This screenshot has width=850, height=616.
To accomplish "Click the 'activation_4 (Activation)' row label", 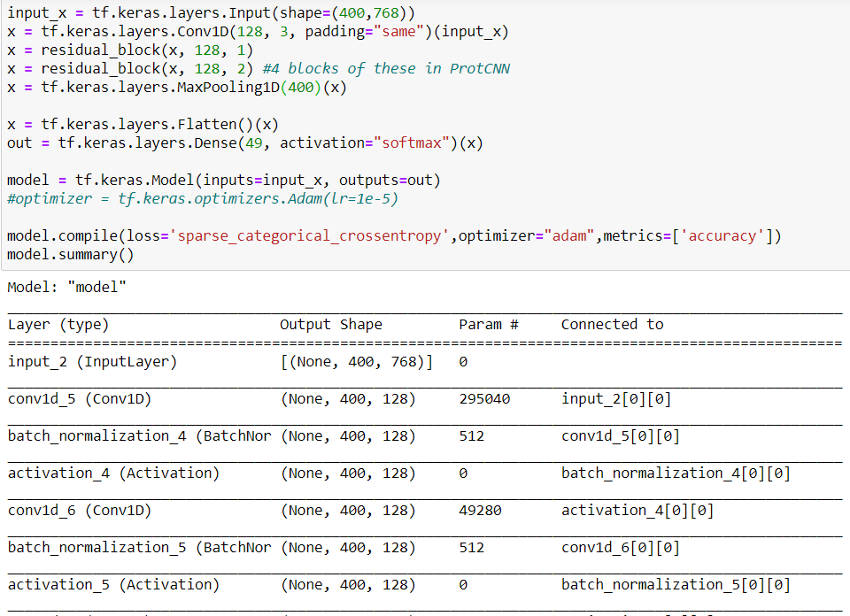I will (x=114, y=474).
